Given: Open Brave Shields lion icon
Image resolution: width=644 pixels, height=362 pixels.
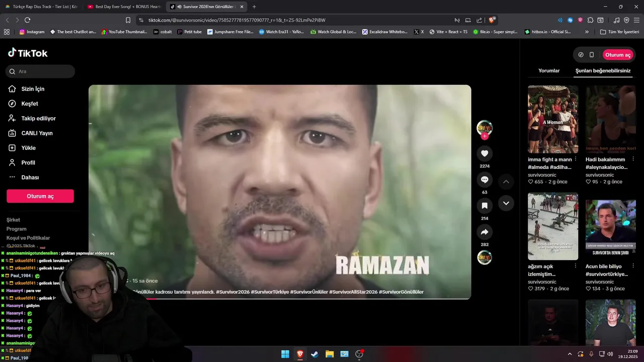Looking at the screenshot, I should (492, 20).
